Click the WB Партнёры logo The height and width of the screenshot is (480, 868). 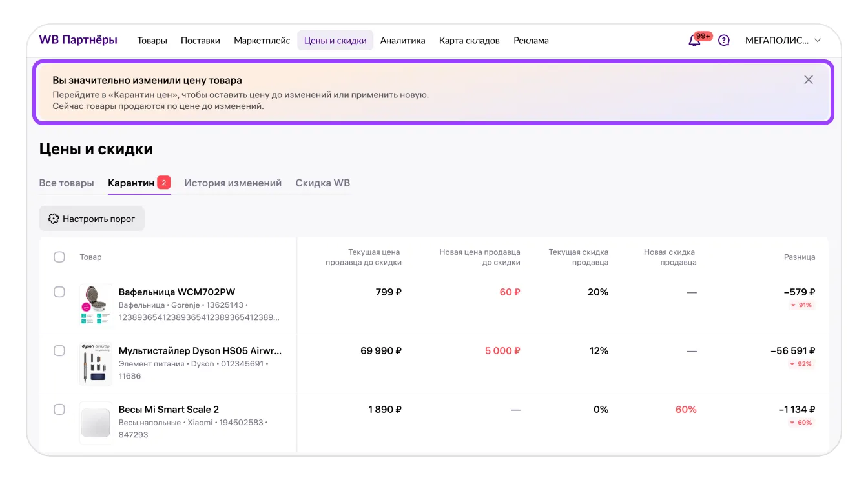(78, 40)
